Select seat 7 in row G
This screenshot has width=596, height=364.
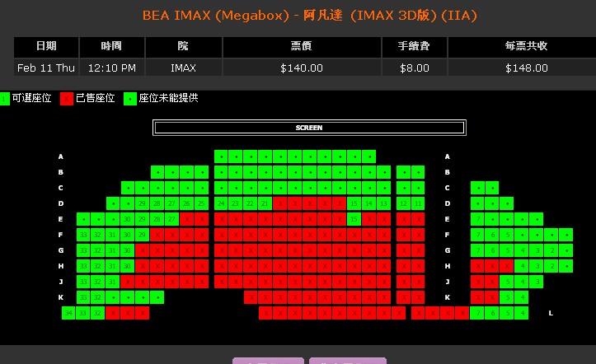pos(478,250)
